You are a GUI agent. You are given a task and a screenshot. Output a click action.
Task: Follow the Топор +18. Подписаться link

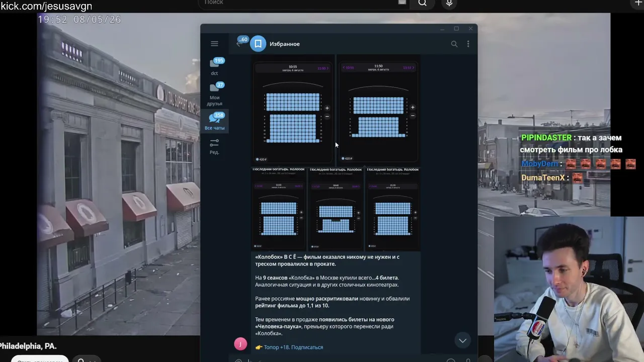[x=293, y=347]
